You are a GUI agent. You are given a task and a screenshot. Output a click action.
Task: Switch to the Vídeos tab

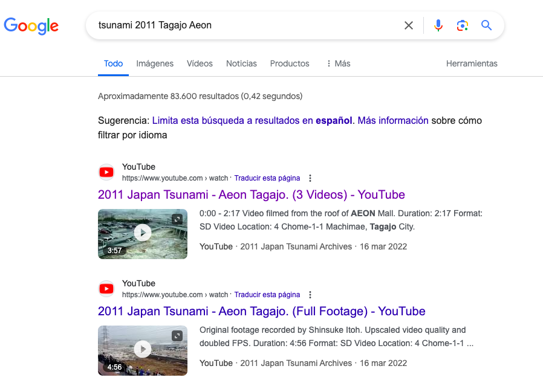[x=200, y=63]
